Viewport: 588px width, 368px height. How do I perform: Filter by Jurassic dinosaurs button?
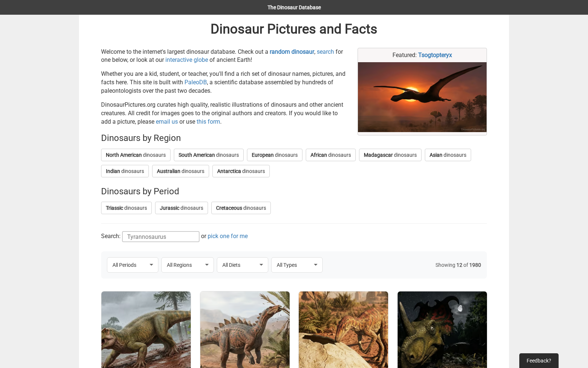click(182, 208)
